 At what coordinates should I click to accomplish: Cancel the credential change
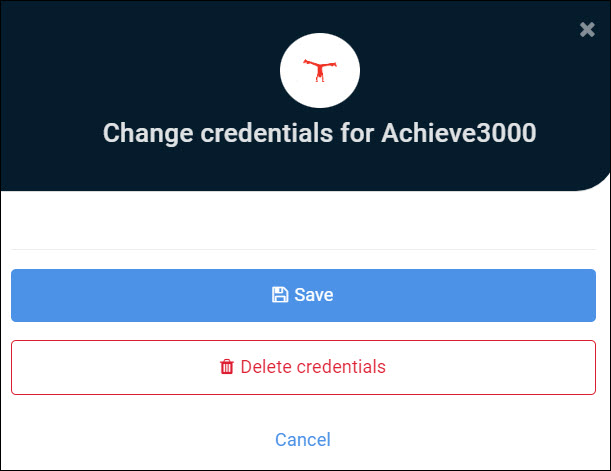point(303,439)
